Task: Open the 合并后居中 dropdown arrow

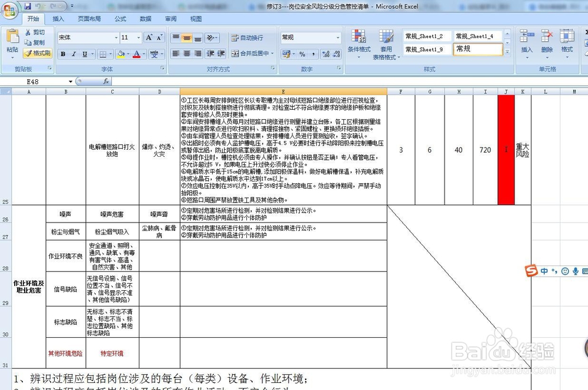Action: coord(273,53)
